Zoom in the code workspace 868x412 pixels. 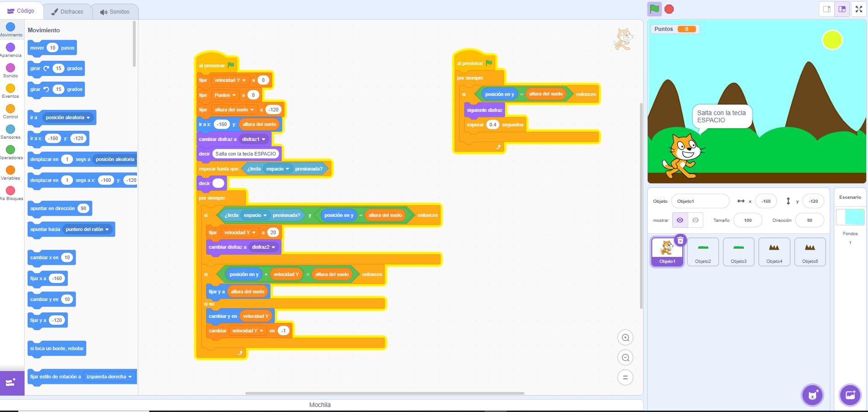tap(625, 337)
